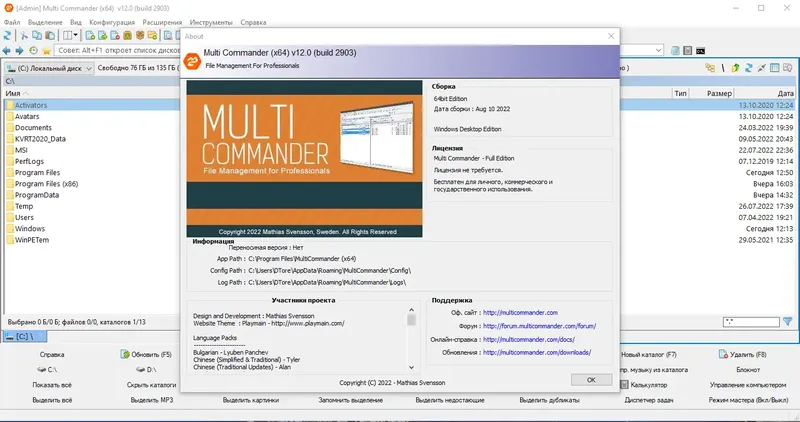Click the move file icon with green arrow

pyautogui.click(x=103, y=35)
